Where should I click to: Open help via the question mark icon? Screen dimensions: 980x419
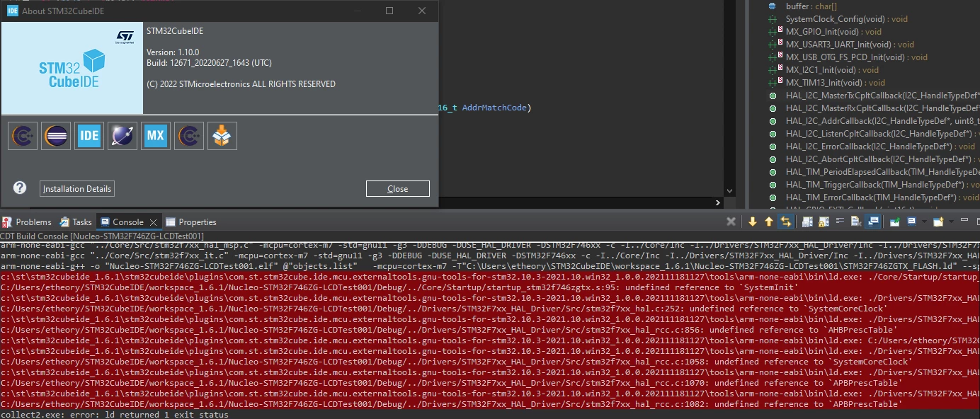[x=20, y=188]
